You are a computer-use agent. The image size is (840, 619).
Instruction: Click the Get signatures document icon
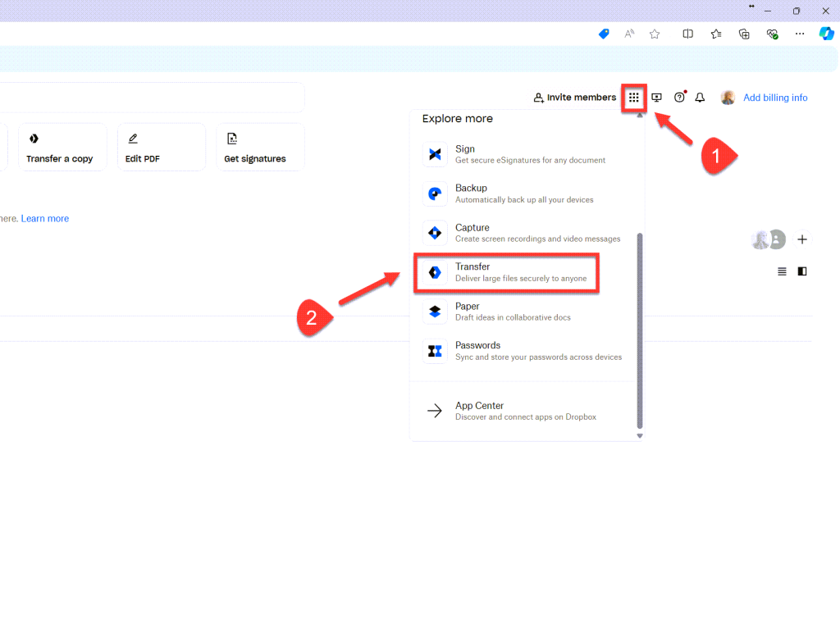click(232, 139)
